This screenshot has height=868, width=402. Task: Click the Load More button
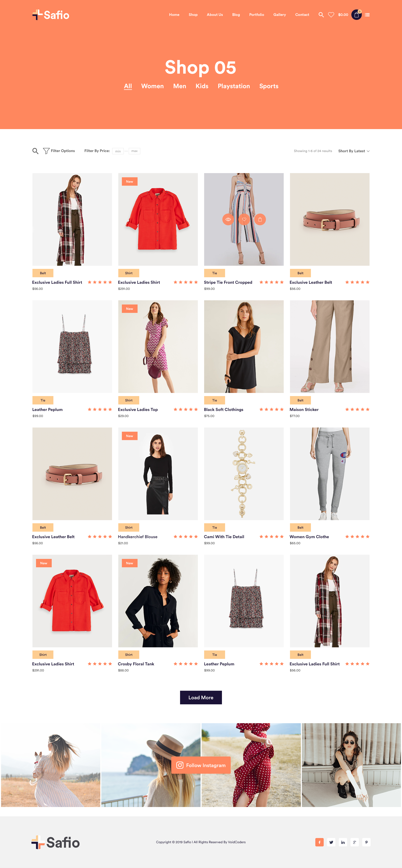[201, 697]
